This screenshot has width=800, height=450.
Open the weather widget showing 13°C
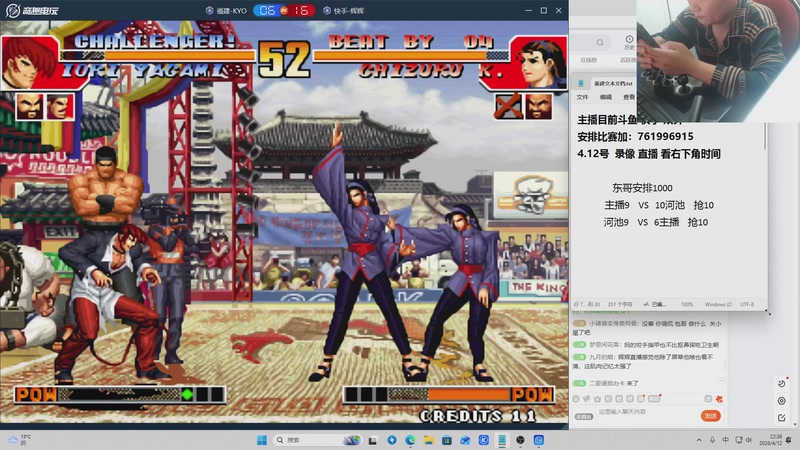click(20, 440)
